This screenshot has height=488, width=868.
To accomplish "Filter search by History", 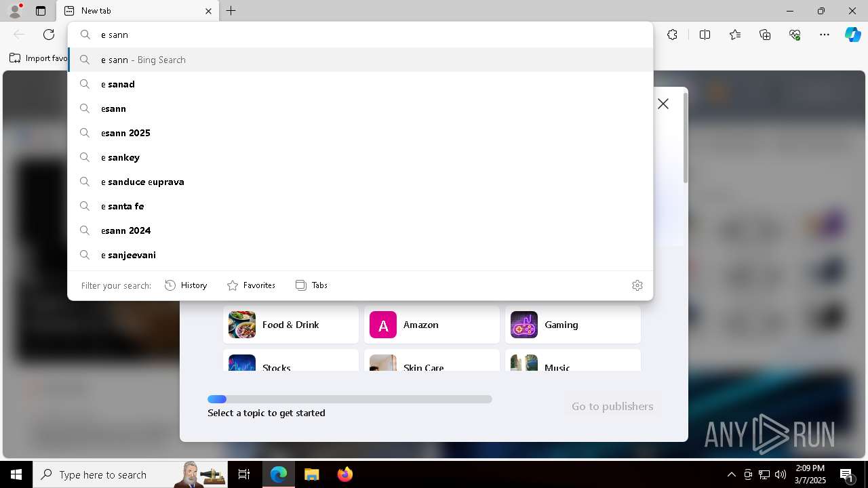I will pyautogui.click(x=186, y=285).
